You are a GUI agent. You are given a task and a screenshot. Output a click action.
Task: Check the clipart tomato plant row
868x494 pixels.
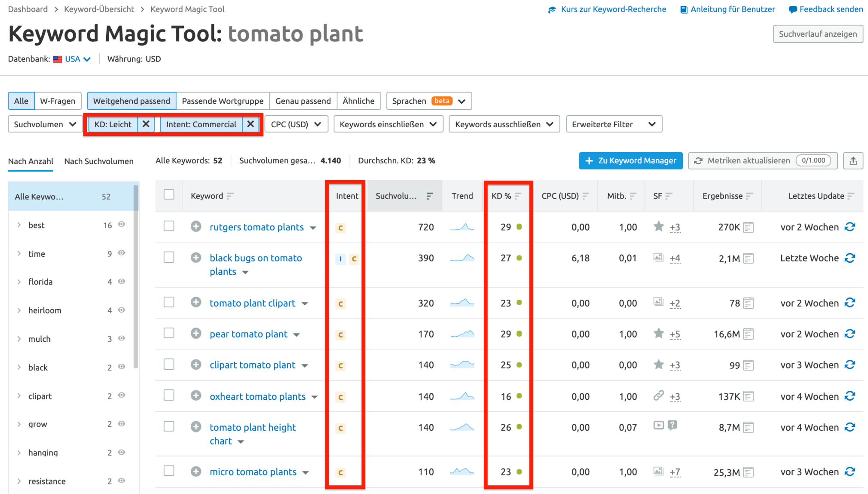click(169, 364)
